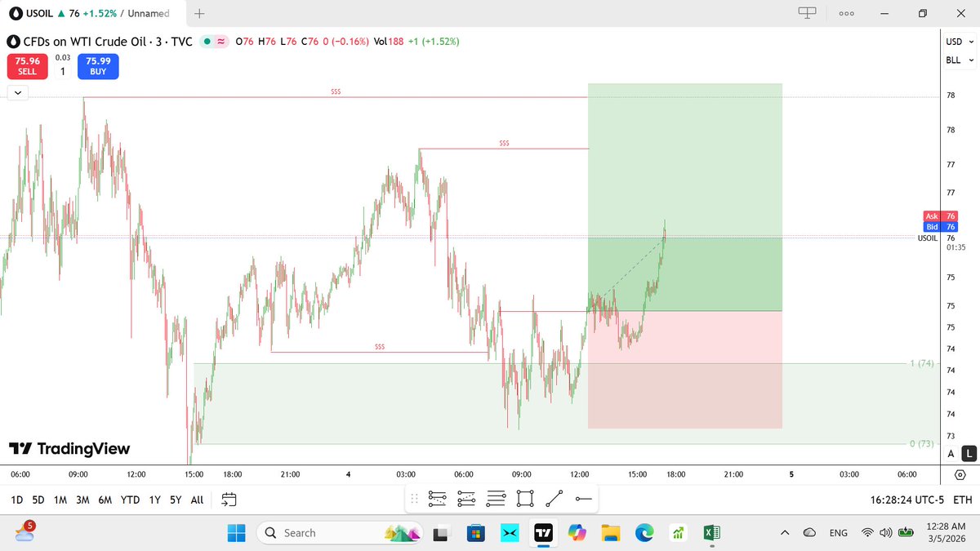Open a new chart tab with plus icon
The height and width of the screenshot is (551, 980).
coord(200,13)
